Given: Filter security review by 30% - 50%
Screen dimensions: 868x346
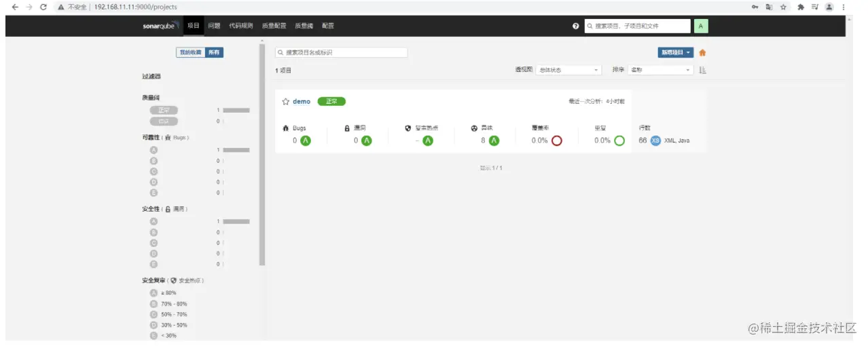Looking at the screenshot, I should (x=174, y=325).
